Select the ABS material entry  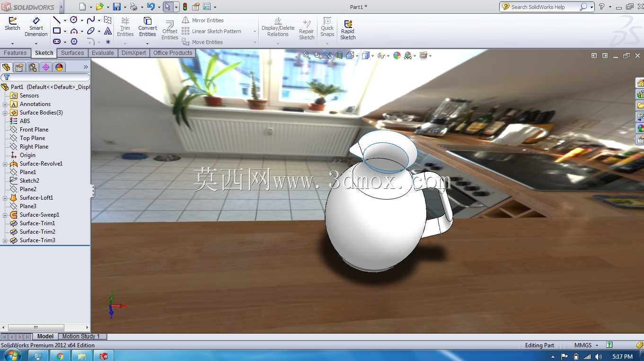tap(25, 121)
